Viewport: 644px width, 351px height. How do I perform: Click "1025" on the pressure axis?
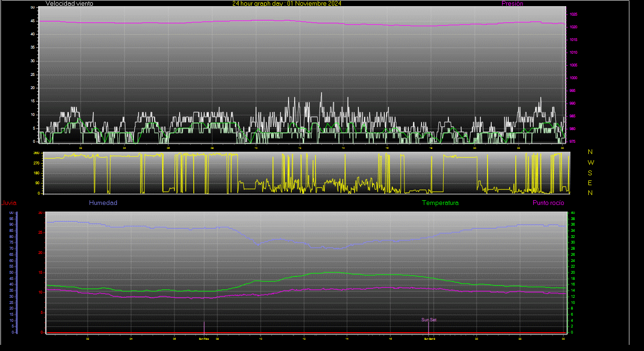[x=573, y=15]
